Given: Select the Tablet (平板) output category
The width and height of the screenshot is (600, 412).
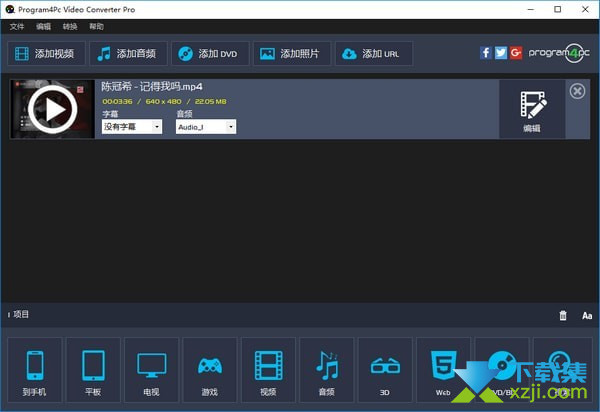Looking at the screenshot, I should click(x=93, y=370).
